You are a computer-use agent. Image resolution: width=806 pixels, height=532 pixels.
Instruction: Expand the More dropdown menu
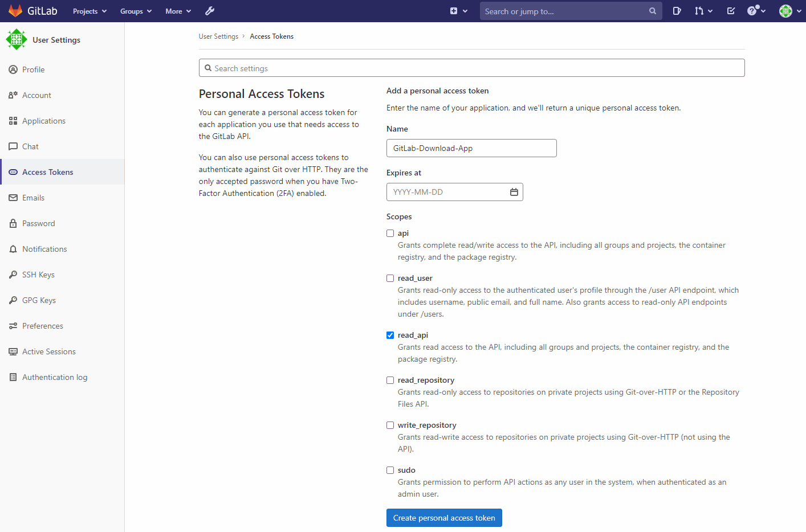178,11
